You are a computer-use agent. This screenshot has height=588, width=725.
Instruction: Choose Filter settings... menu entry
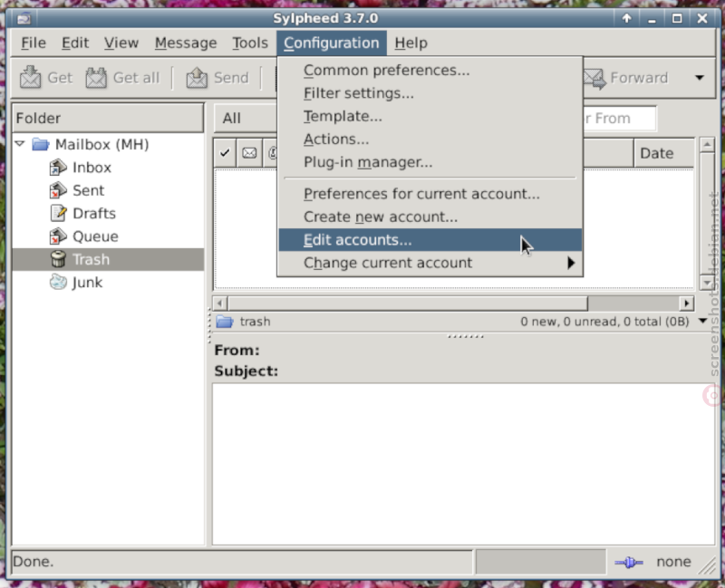click(x=430, y=93)
